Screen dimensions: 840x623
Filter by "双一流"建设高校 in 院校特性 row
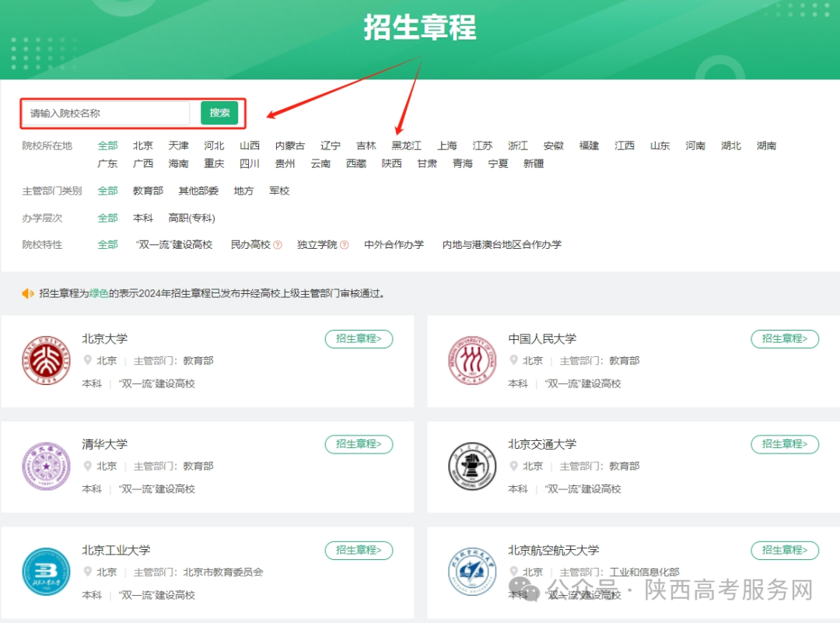[x=174, y=245]
